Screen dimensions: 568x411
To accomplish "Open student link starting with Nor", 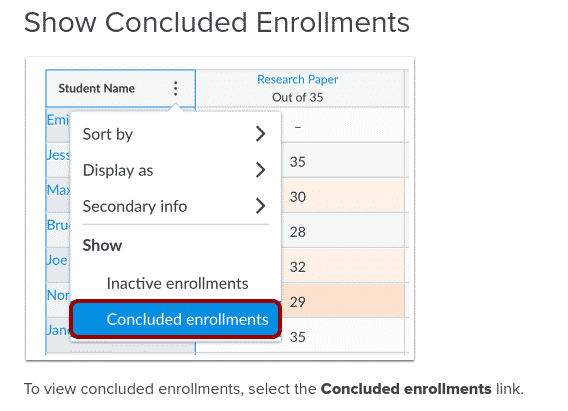I will click(x=58, y=295).
